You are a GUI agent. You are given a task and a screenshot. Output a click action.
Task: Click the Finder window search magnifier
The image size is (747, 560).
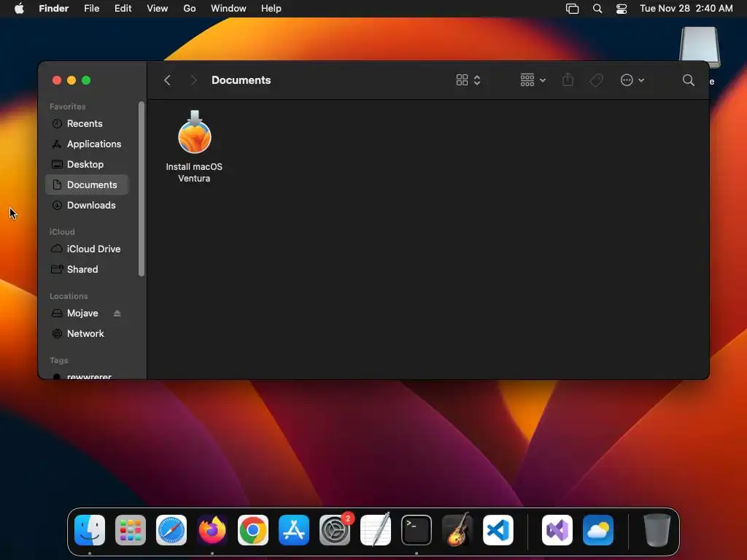[689, 80]
